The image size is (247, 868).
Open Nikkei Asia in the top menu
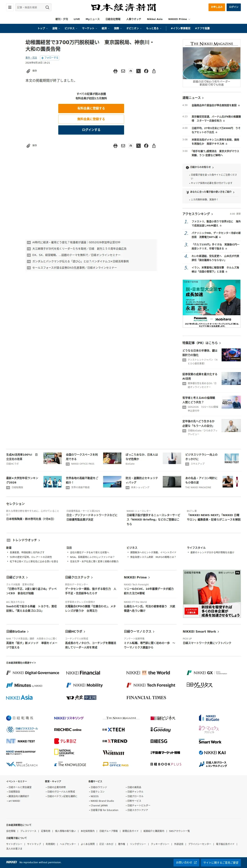pyautogui.click(x=154, y=19)
